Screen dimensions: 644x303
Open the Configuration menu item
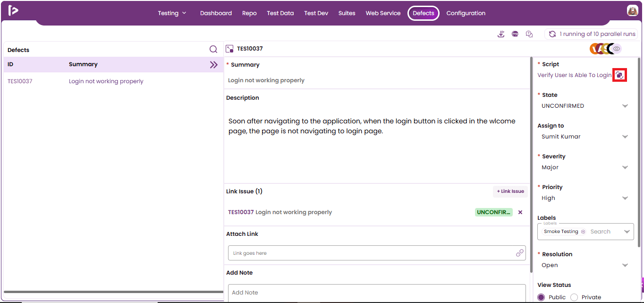click(466, 13)
